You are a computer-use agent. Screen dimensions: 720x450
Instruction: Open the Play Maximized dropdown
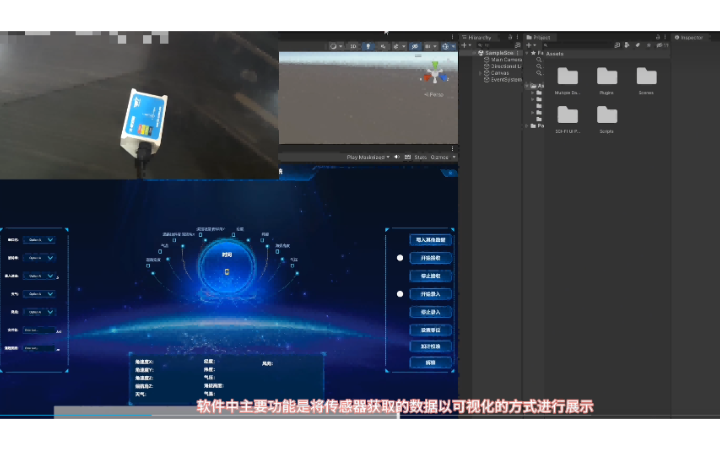(x=368, y=157)
